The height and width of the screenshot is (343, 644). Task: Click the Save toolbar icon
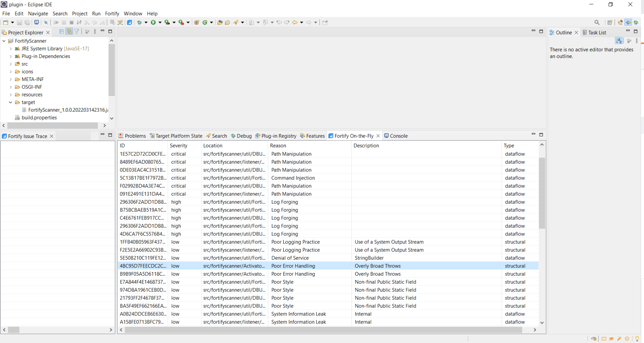pos(19,22)
